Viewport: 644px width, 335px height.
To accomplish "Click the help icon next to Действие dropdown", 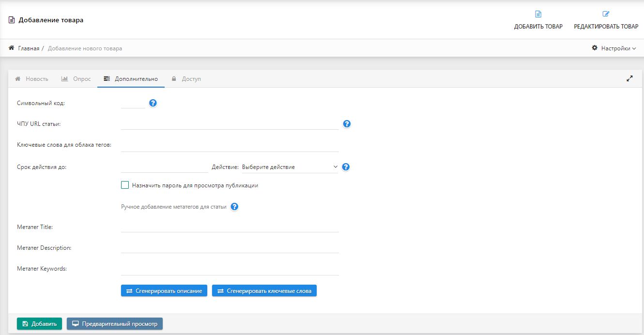I will click(346, 167).
